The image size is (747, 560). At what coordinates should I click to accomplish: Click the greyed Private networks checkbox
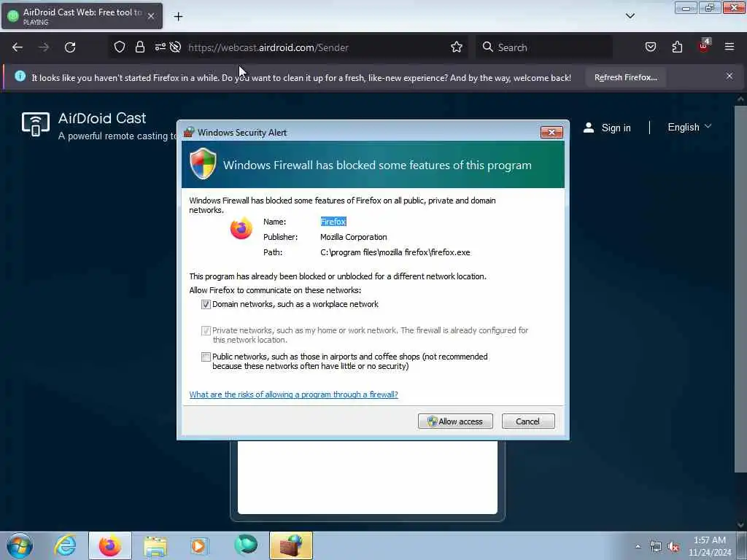pos(206,330)
